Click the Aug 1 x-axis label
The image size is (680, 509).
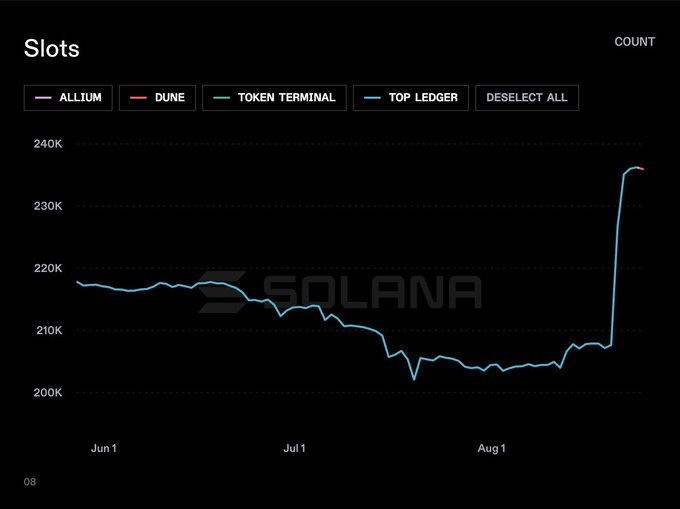pos(491,448)
